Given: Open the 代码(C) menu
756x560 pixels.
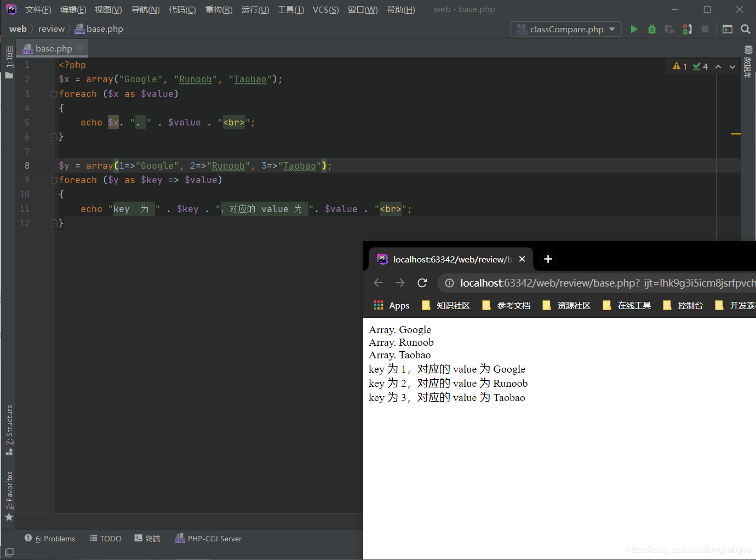Looking at the screenshot, I should pos(182,10).
